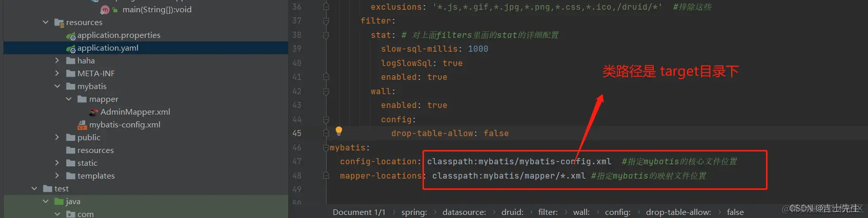This screenshot has width=868, height=218.
Task: Click 'exclusions' key on line 36
Action: pyautogui.click(x=396, y=7)
